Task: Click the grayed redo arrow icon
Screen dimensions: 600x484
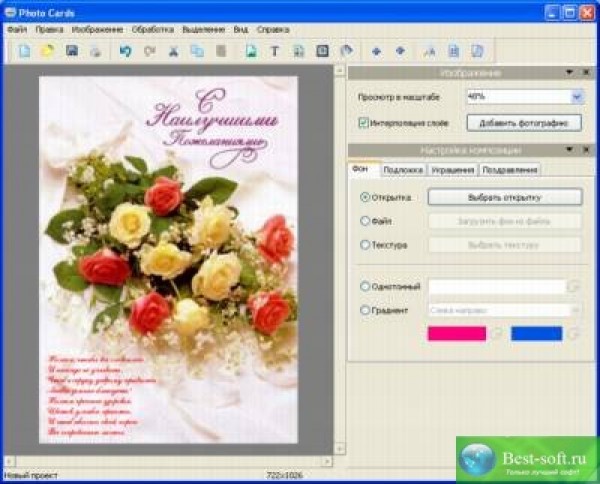Action: coord(150,51)
